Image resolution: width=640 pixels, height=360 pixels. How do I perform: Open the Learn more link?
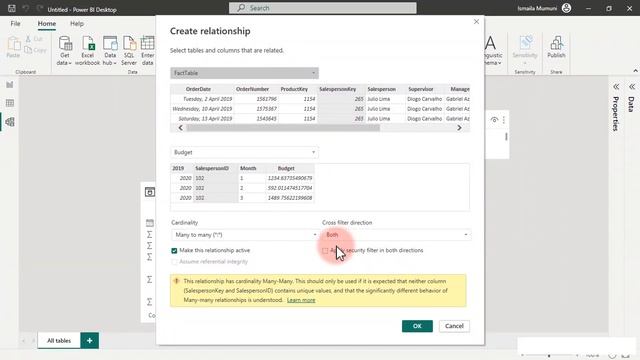tap(301, 300)
